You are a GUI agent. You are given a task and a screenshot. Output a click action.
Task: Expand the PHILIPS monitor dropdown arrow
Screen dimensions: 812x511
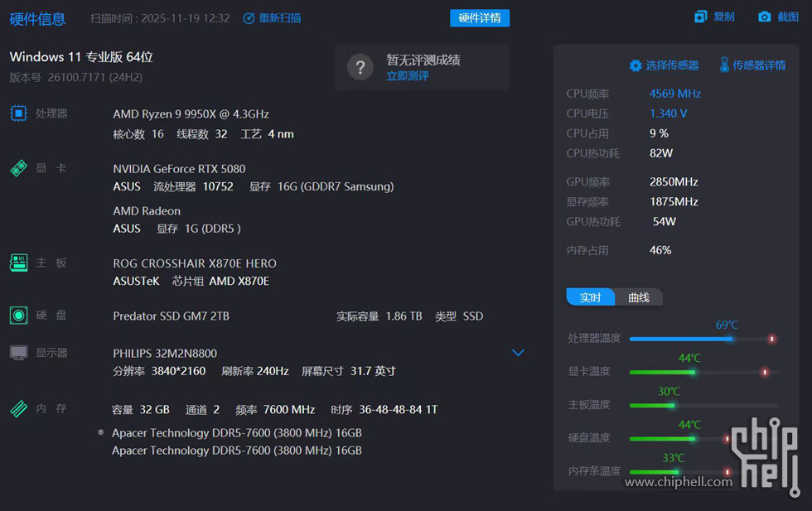pos(518,353)
